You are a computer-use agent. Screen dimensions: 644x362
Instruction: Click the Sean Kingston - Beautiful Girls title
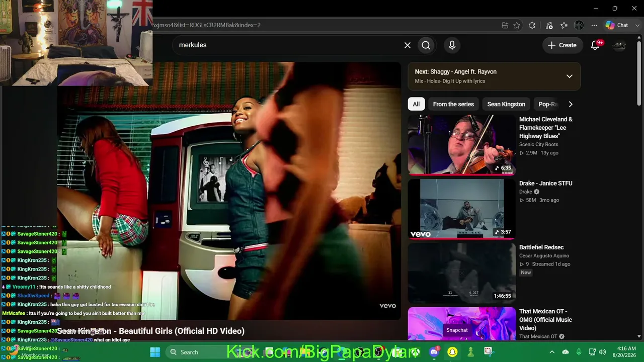pyautogui.click(x=151, y=331)
